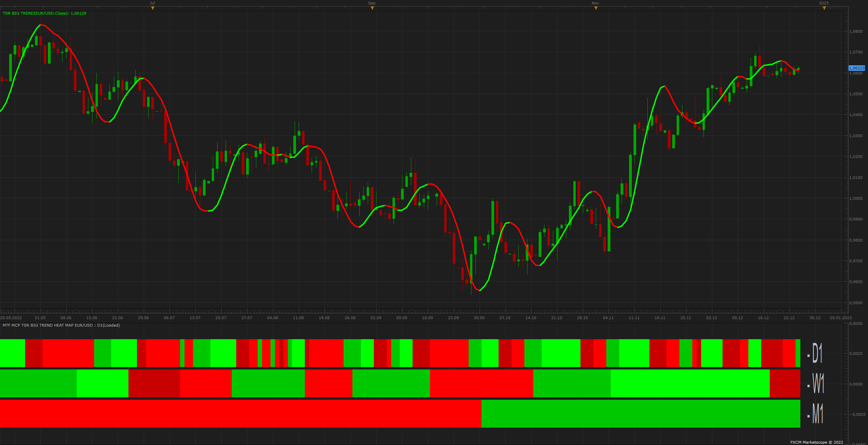
Task: Click the 04.08 date axis label
Action: [x=273, y=318]
